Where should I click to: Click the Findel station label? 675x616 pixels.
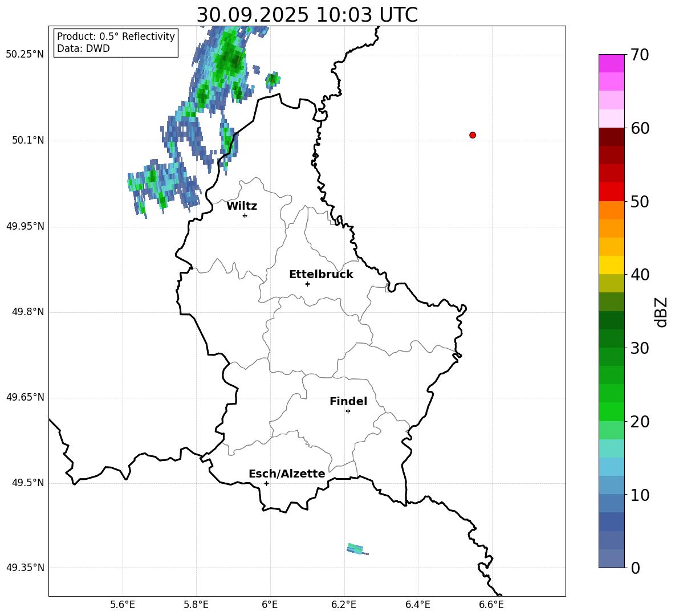(x=348, y=401)
